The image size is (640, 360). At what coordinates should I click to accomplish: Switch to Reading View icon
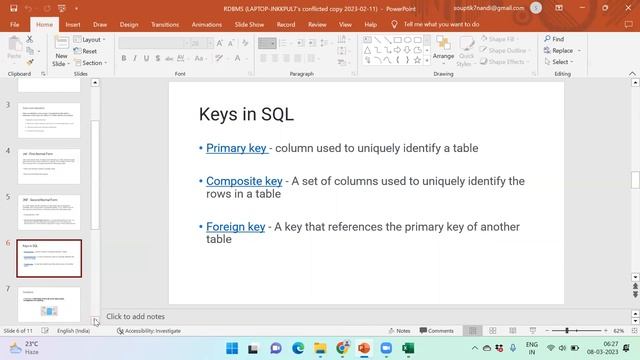[x=513, y=331]
